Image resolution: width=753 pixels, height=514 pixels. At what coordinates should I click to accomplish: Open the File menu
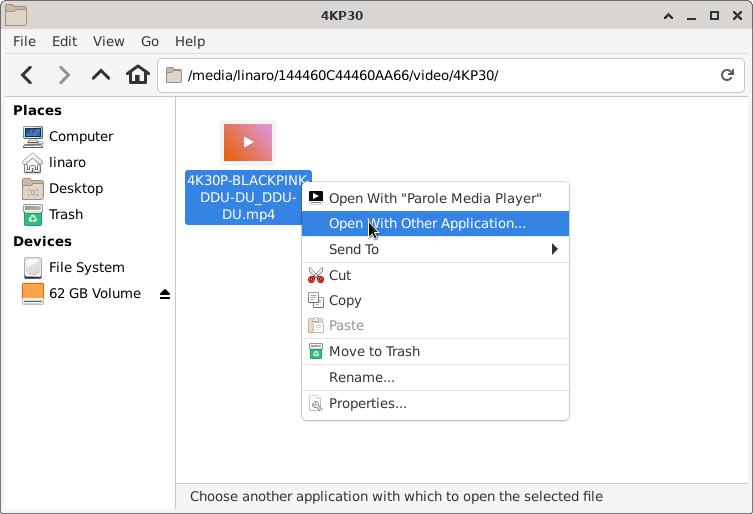click(24, 41)
